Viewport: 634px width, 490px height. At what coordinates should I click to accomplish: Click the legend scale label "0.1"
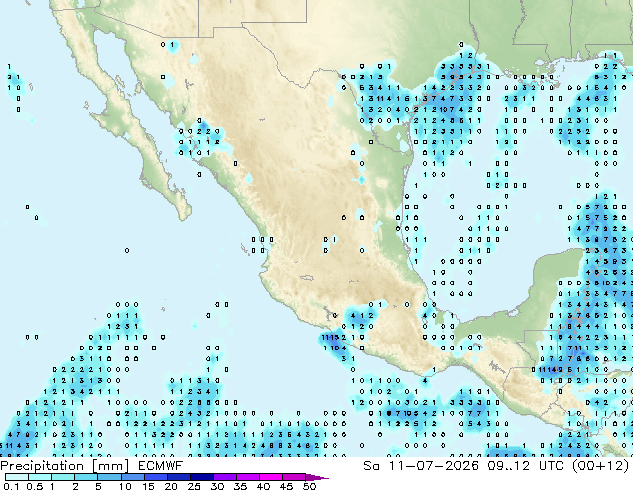[11, 486]
